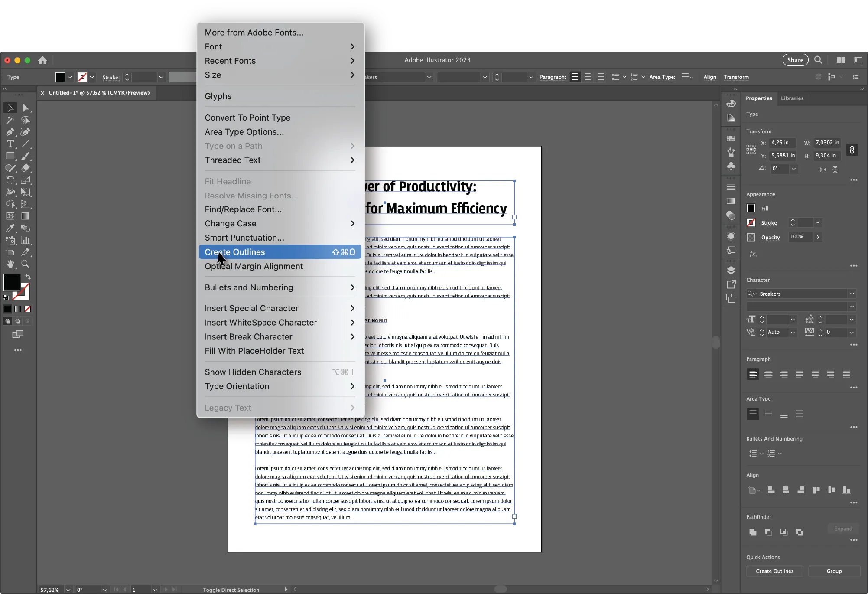This screenshot has height=594, width=868.
Task: Choose Create Outlines from the Type menu
Action: click(280, 252)
